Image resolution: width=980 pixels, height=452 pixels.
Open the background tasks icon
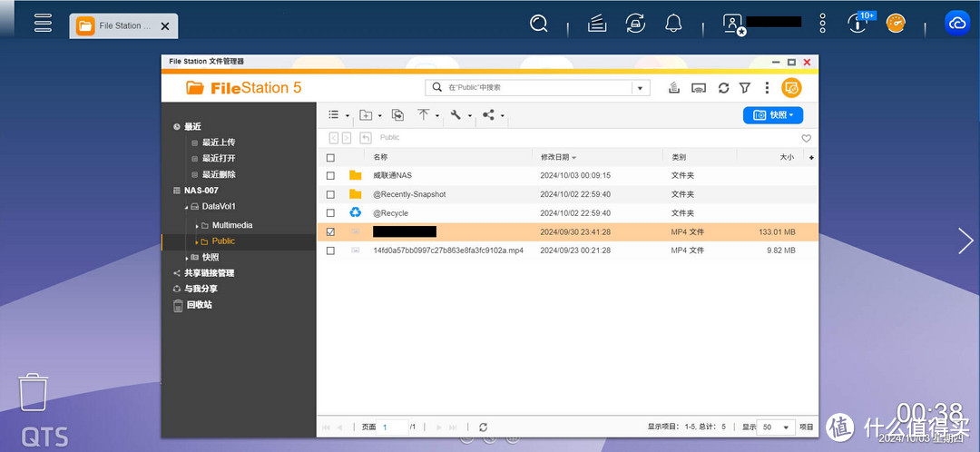597,24
